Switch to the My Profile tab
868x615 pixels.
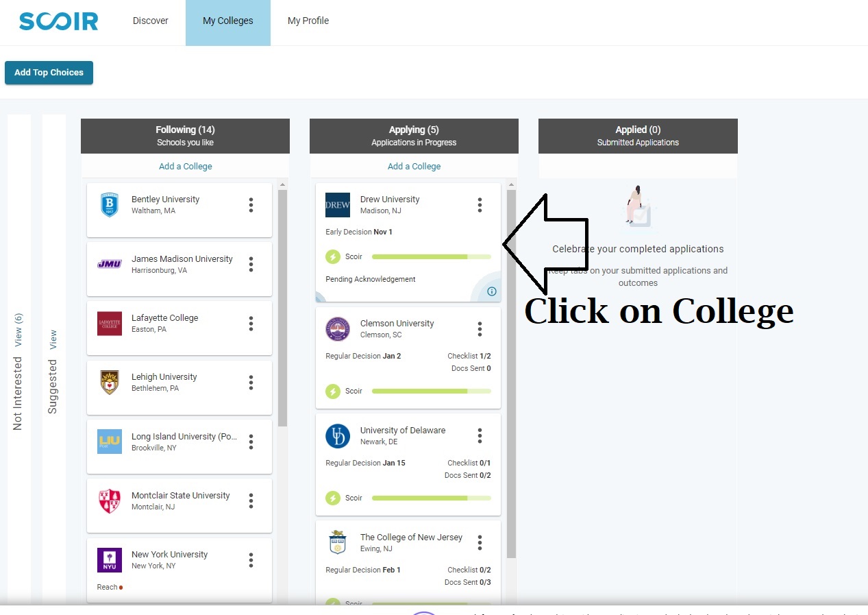(308, 21)
